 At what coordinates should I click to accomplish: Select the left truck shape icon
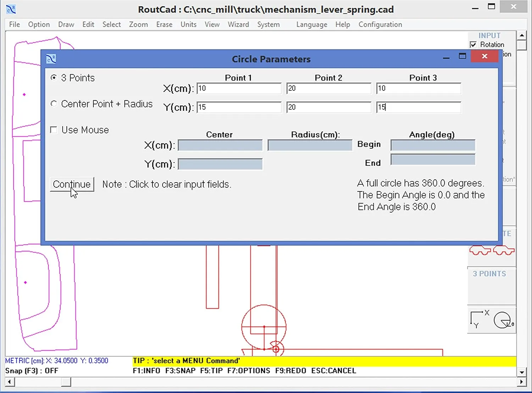pos(480,250)
